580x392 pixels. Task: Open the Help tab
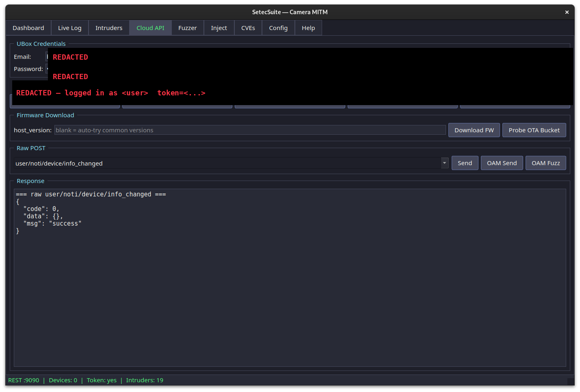(308, 28)
